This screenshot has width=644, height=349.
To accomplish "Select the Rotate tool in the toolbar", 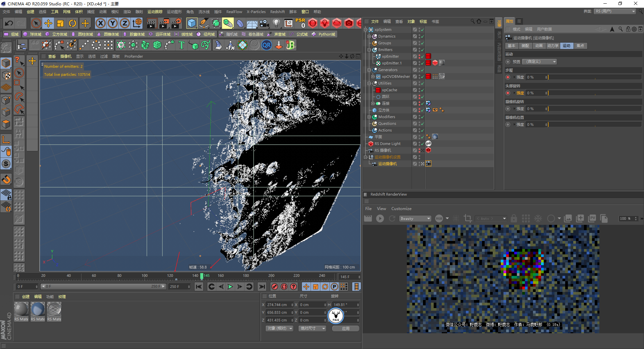I will pyautogui.click(x=72, y=23).
